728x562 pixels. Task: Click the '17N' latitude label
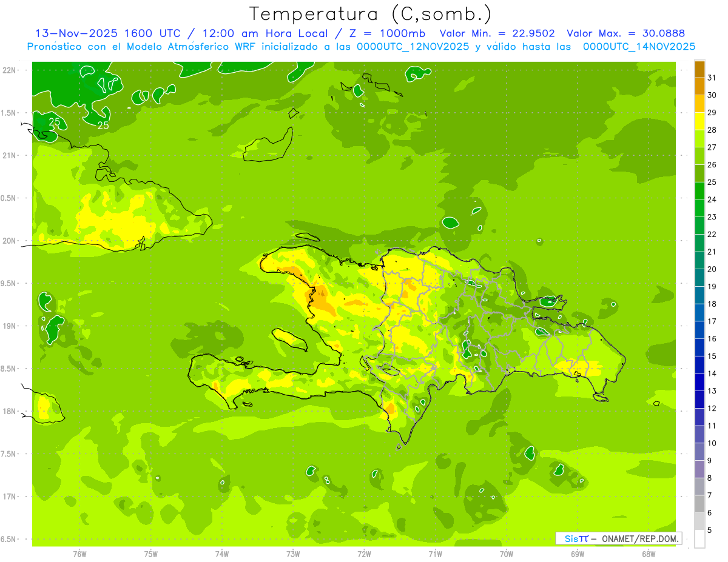(x=8, y=497)
